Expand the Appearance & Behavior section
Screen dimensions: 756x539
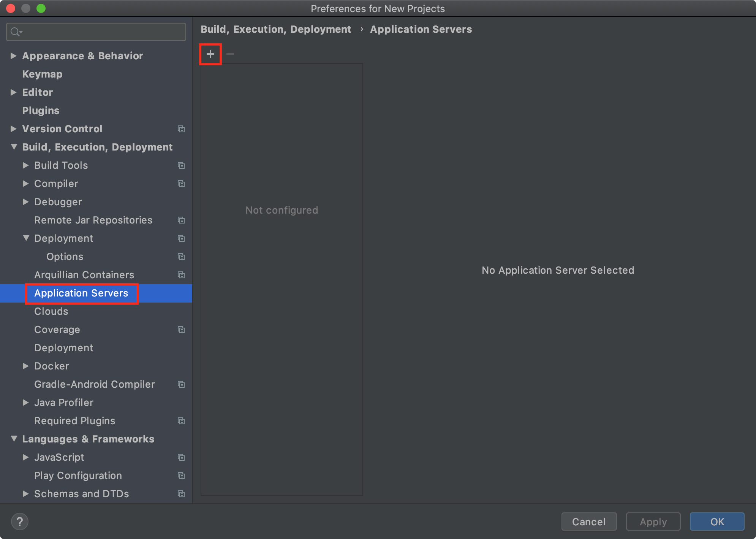(13, 55)
